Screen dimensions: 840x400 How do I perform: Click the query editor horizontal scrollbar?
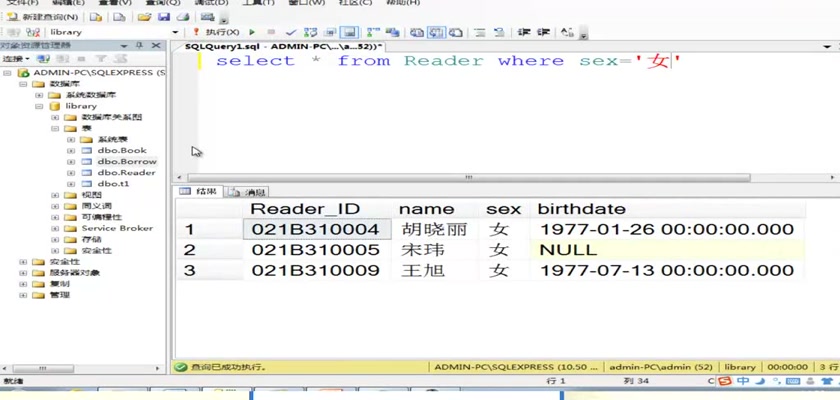[469, 177]
